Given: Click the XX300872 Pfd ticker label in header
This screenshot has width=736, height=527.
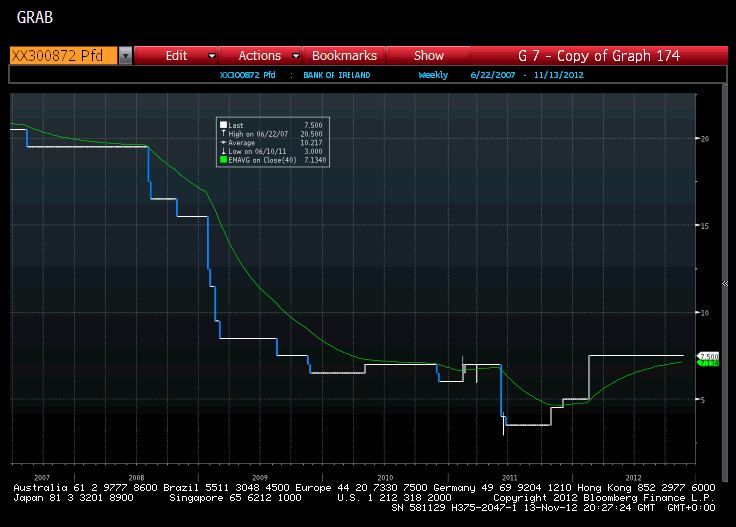Looking at the screenshot, I should [x=247, y=75].
